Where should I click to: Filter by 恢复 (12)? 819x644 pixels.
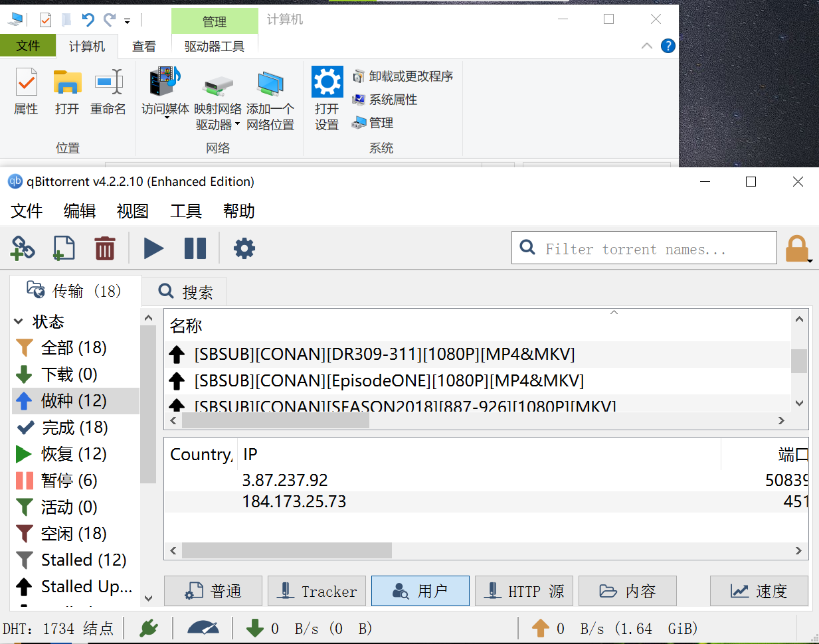click(76, 454)
